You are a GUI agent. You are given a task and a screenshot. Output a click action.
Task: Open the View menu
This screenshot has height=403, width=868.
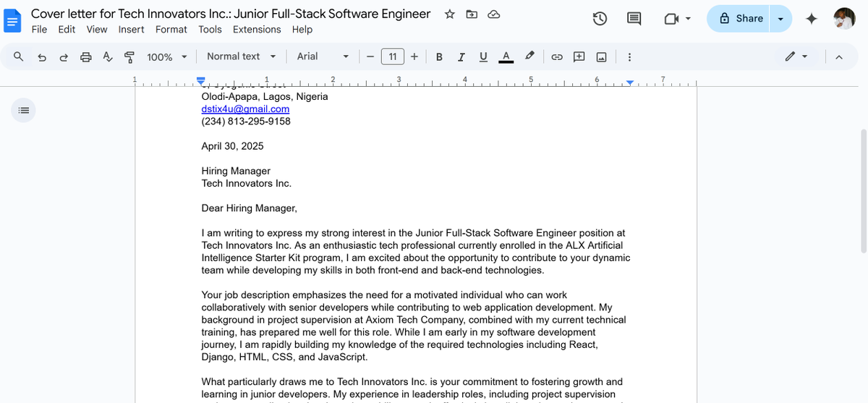pyautogui.click(x=97, y=29)
